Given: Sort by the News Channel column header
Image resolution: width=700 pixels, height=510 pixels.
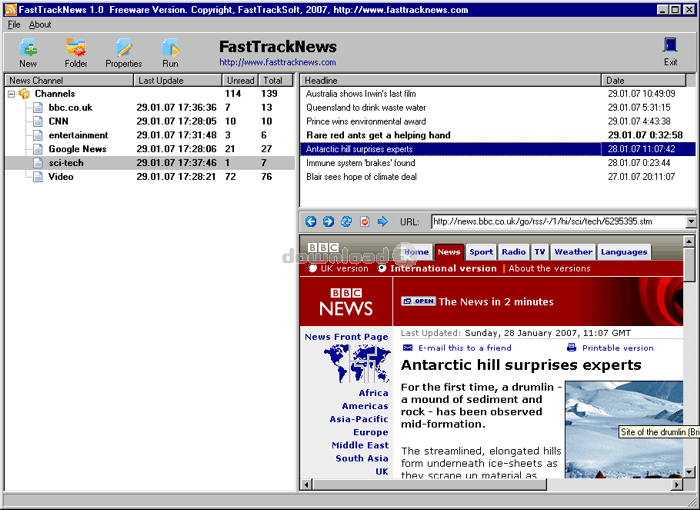Looking at the screenshot, I should coord(69,80).
